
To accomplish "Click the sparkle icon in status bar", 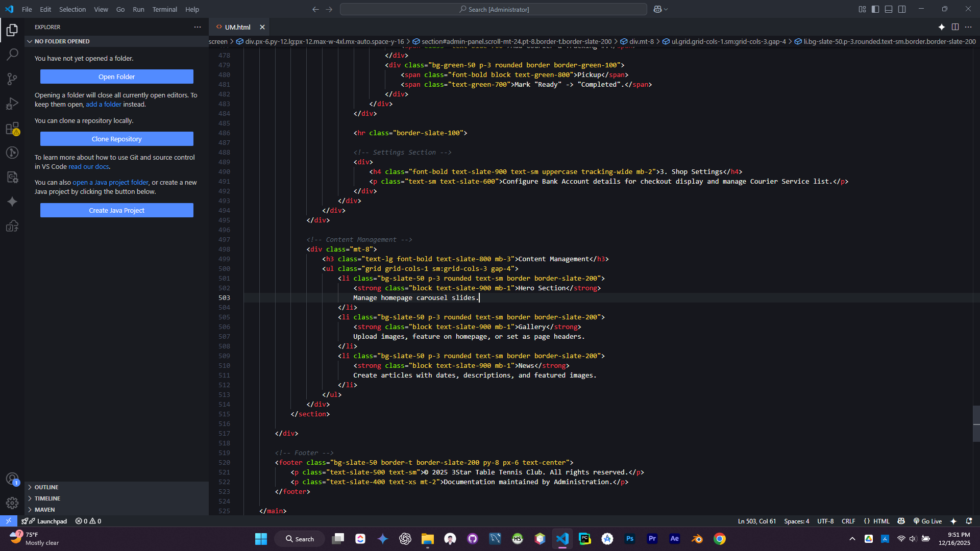I will 953,521.
